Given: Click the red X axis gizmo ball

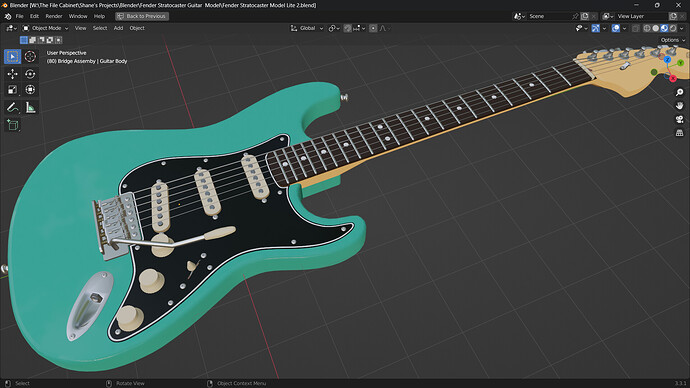Looking at the screenshot, I should [x=673, y=78].
